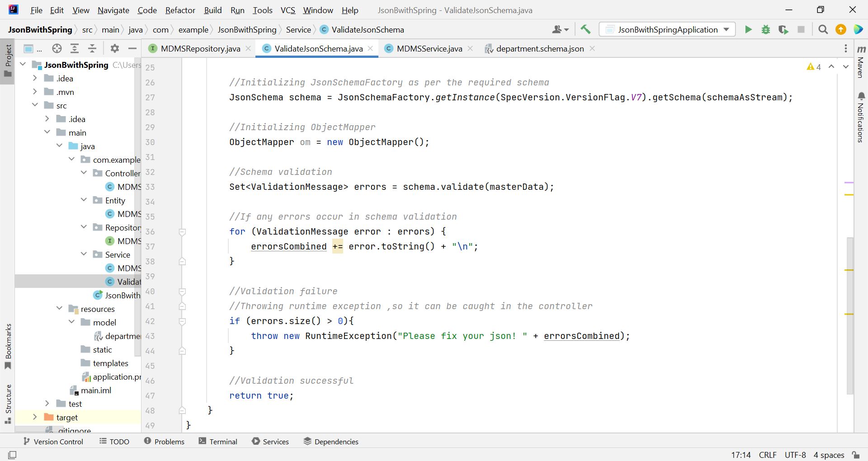Image resolution: width=868 pixels, height=461 pixels.
Task: Expand the target folder in project tree
Action: pyautogui.click(x=35, y=417)
